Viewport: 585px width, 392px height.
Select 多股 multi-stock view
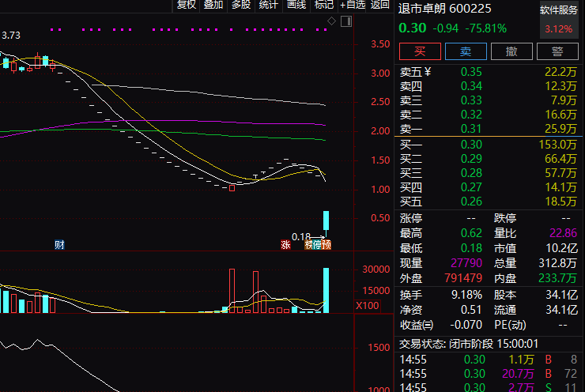(x=240, y=5)
